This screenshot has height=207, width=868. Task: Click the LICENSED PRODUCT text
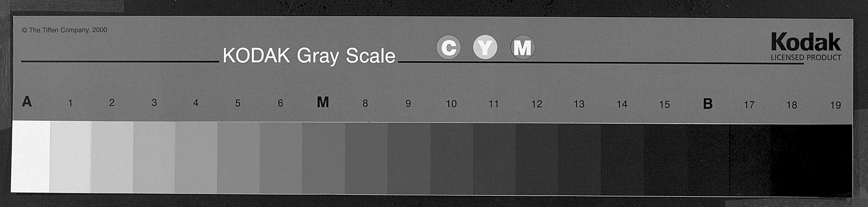coord(806,58)
